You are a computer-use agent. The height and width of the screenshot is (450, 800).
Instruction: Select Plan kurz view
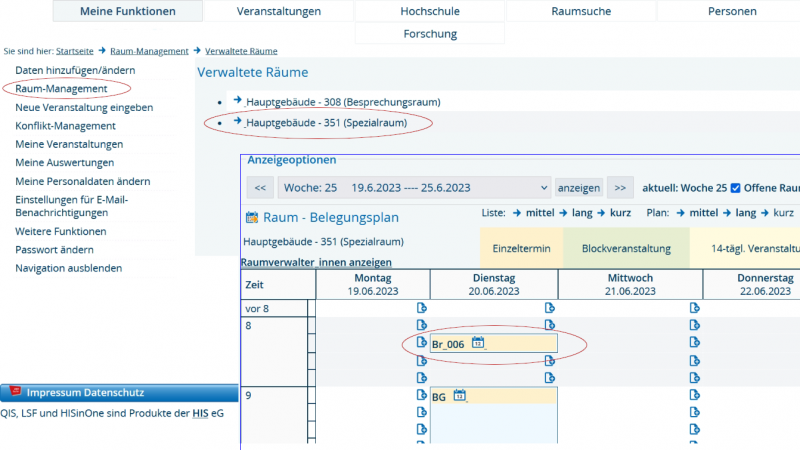coord(784,213)
